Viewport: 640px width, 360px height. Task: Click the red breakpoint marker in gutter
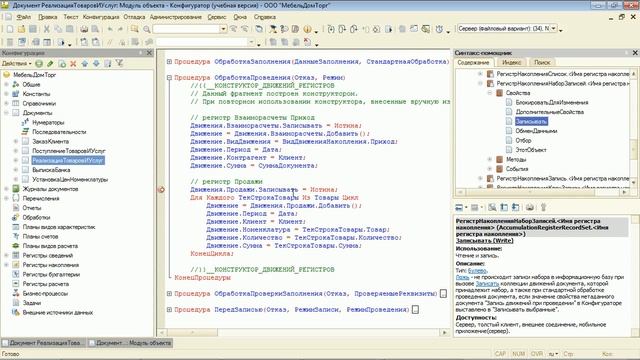pos(162,189)
